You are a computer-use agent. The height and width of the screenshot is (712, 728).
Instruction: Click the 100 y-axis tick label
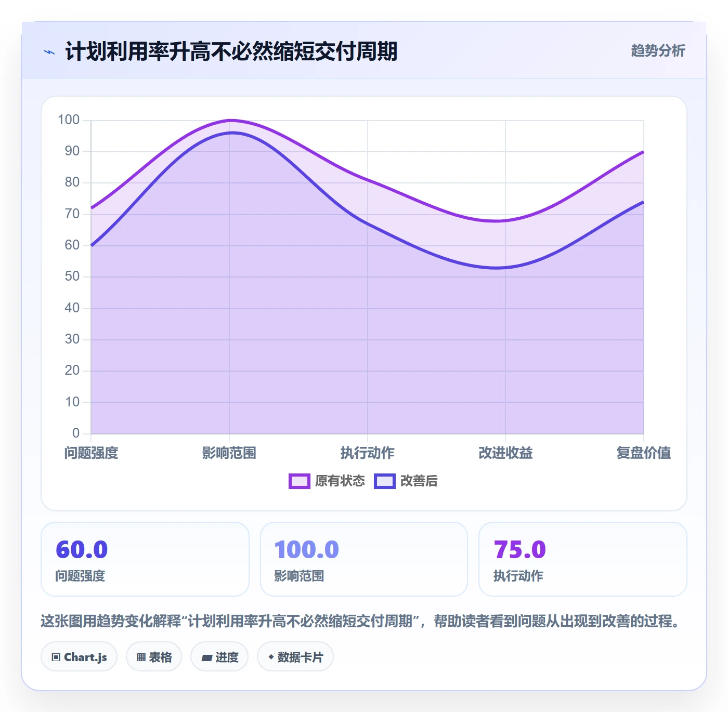[x=69, y=120]
